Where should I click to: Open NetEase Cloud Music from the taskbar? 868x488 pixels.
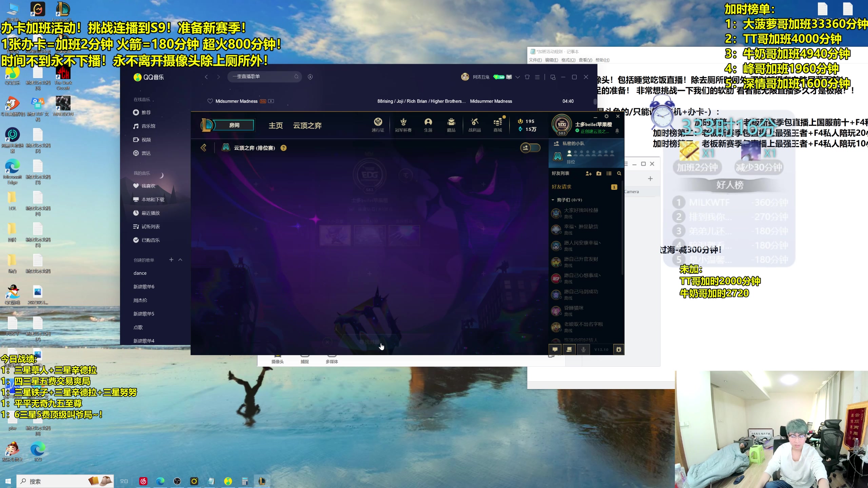(x=143, y=481)
